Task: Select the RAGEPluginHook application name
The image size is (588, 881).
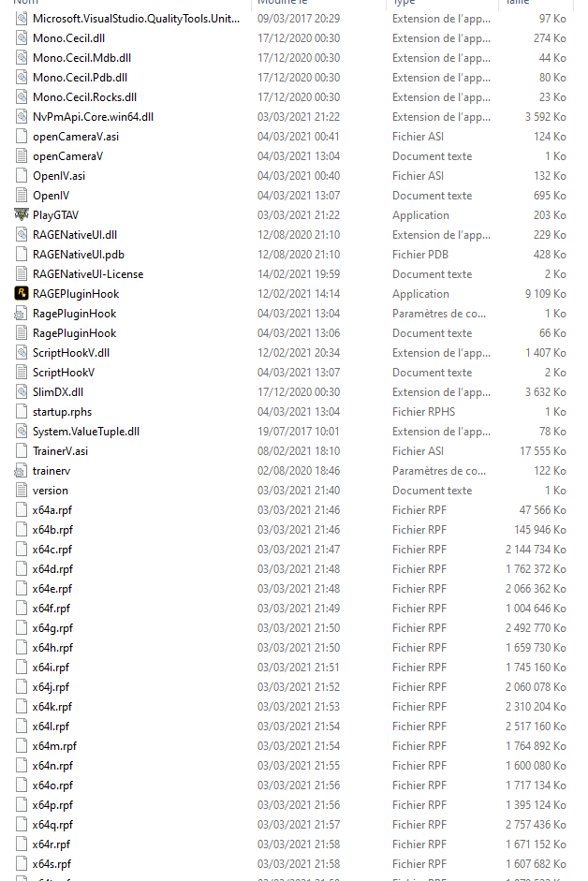Action: pos(76,294)
